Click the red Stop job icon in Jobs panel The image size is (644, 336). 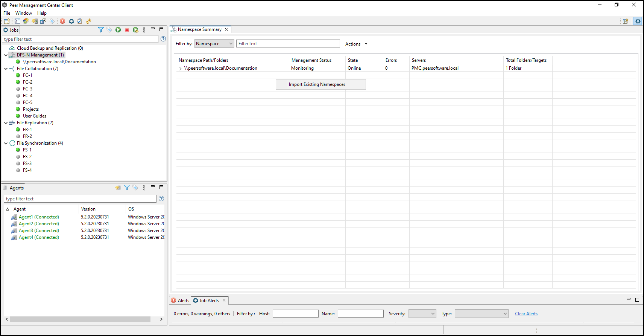click(x=127, y=30)
